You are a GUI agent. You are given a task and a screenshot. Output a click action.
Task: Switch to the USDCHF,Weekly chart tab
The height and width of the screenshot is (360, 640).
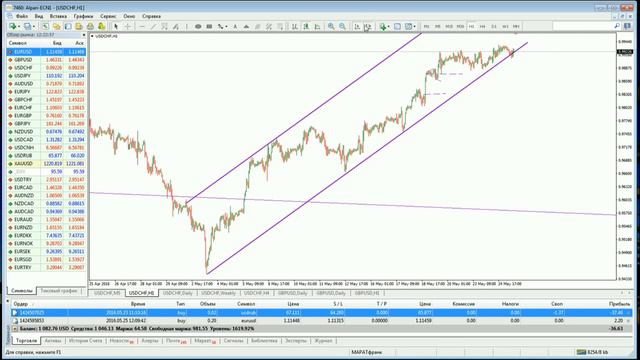pos(218,293)
